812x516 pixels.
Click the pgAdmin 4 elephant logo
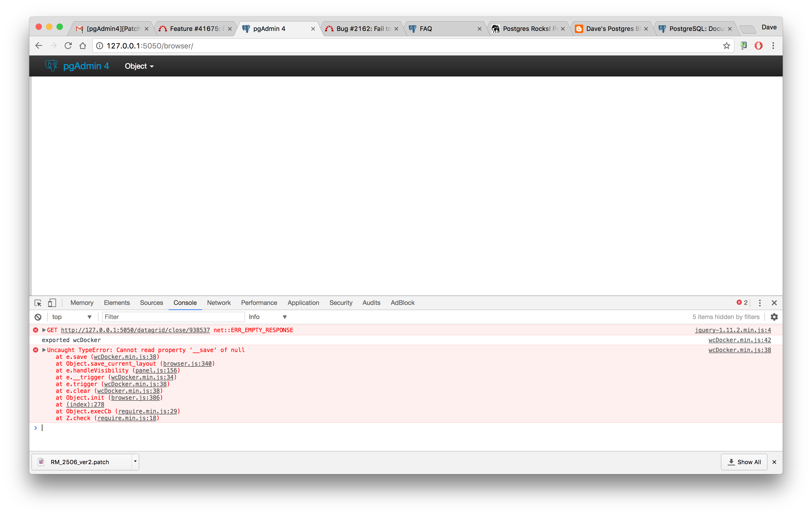(51, 65)
